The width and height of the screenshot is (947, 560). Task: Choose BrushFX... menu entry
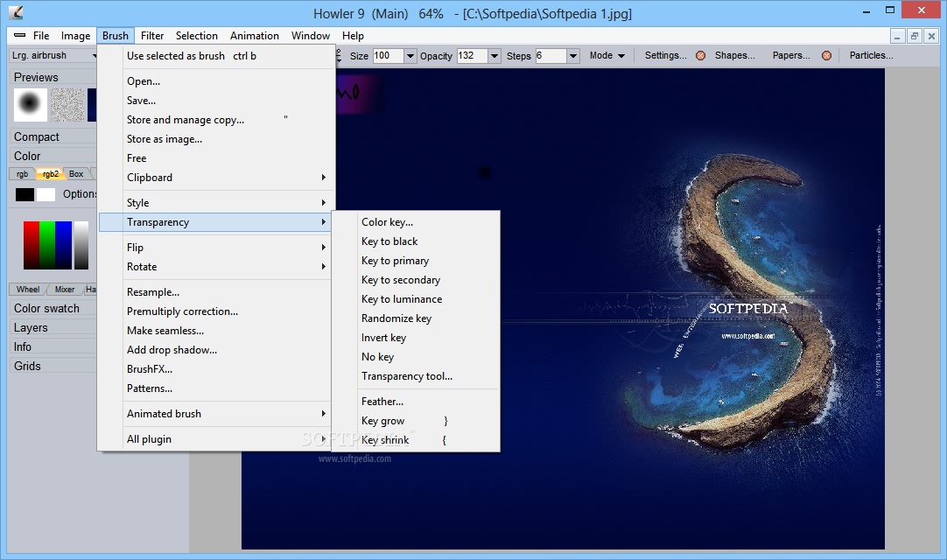216,369
